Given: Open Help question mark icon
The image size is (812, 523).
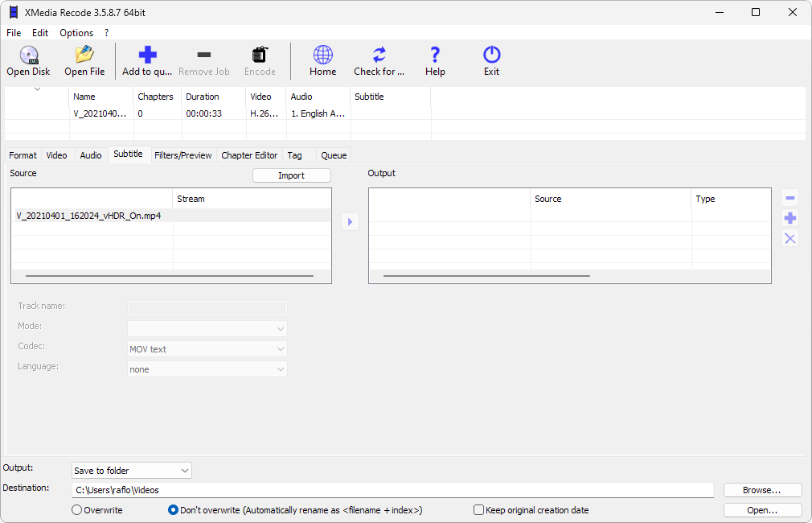Looking at the screenshot, I should [435, 56].
